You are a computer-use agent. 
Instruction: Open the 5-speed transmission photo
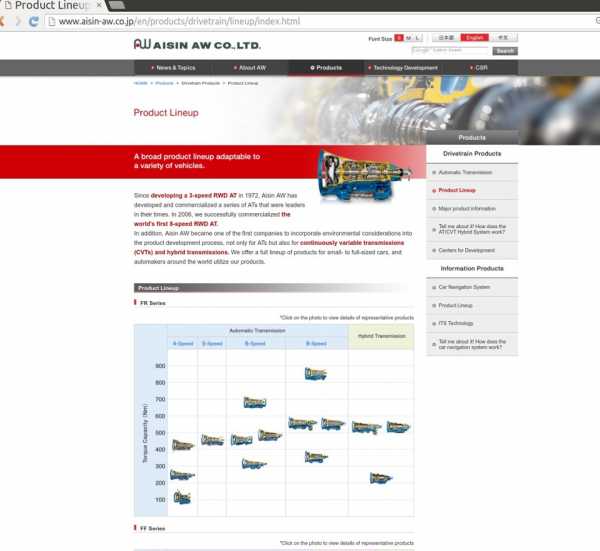coord(212,440)
